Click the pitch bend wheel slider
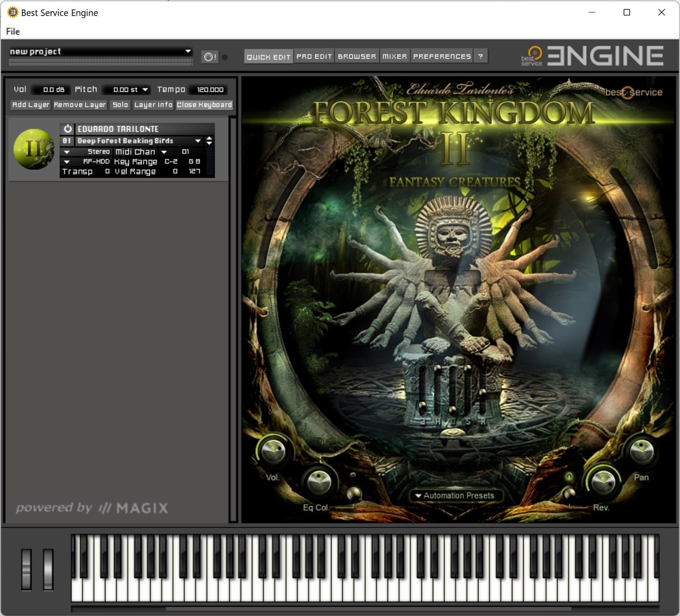680x616 pixels. (x=26, y=569)
